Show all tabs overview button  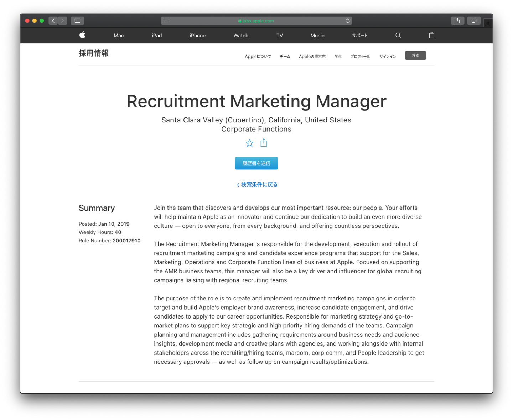(474, 21)
